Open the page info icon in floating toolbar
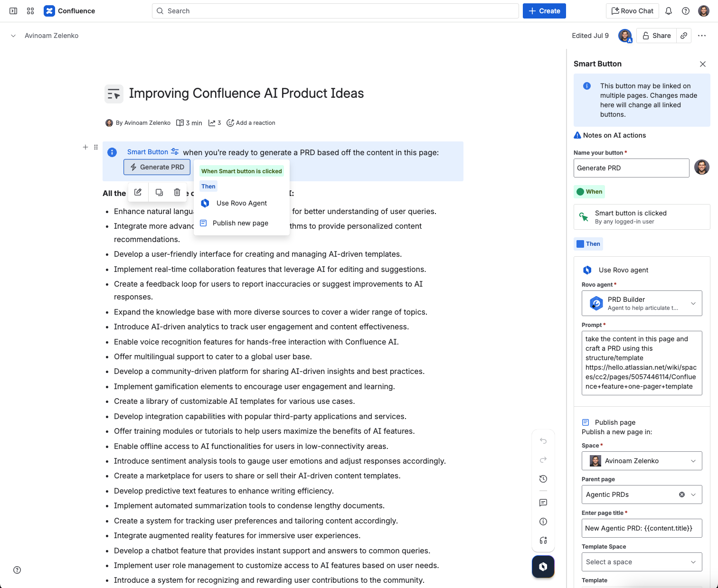718x588 pixels. (543, 522)
